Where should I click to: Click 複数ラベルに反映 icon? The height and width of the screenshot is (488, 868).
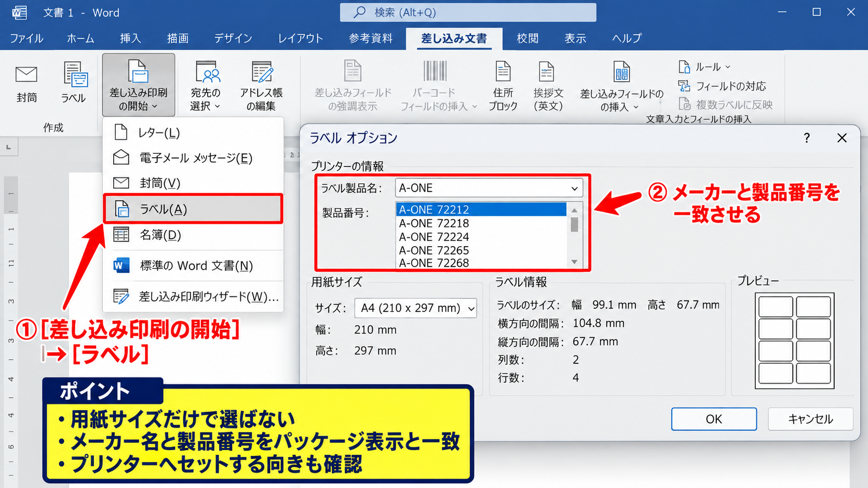tap(725, 105)
